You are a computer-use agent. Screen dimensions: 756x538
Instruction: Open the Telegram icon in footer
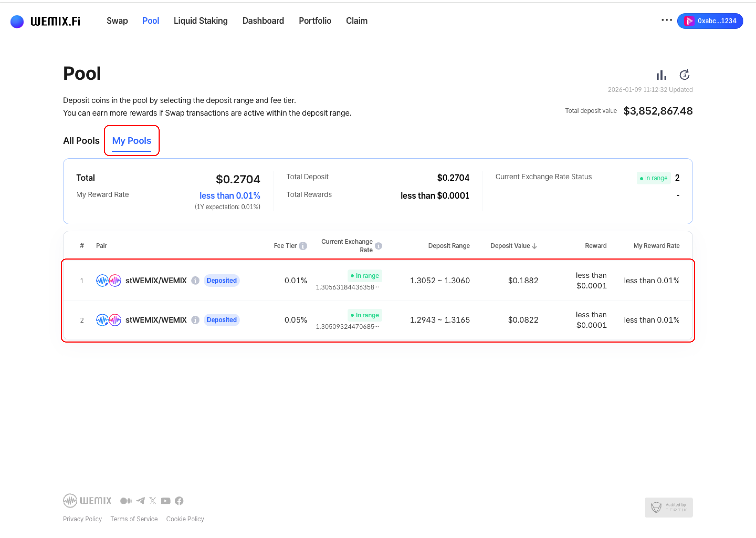click(x=140, y=500)
